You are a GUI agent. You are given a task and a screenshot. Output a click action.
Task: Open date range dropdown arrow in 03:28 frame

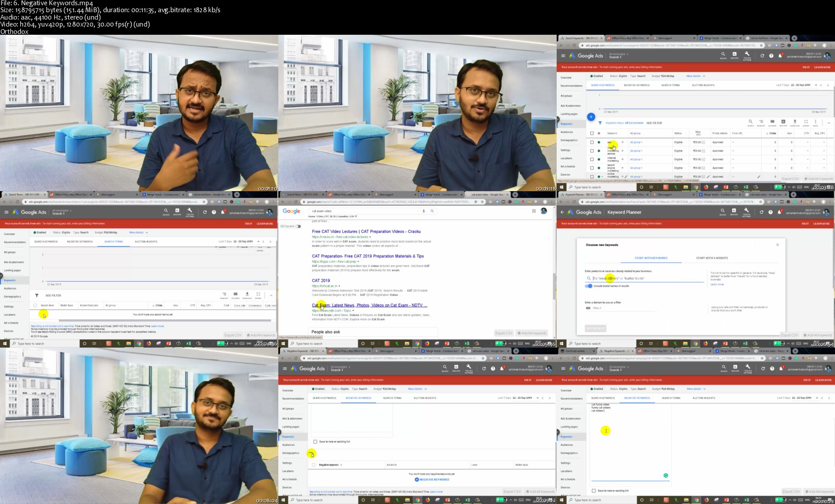816,85
